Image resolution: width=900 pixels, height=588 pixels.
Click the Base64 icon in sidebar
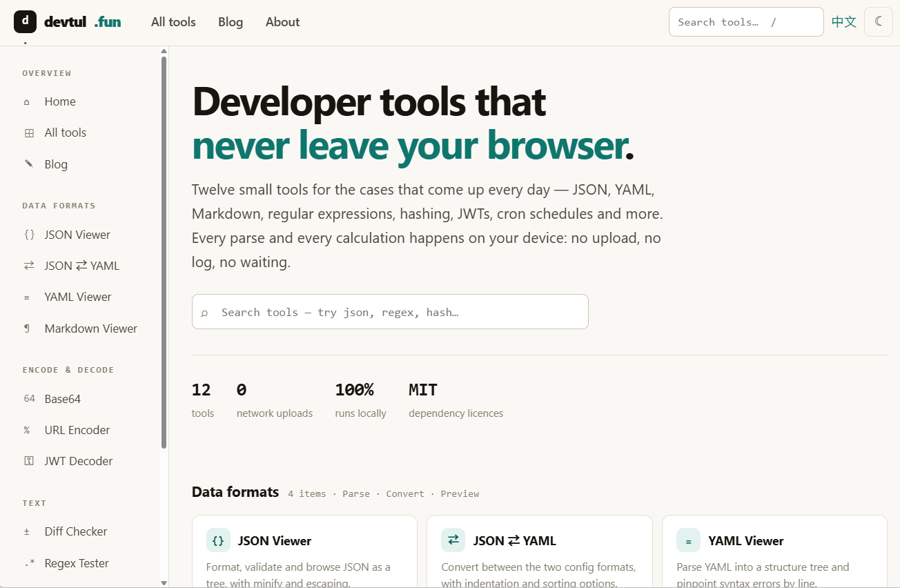click(x=29, y=399)
